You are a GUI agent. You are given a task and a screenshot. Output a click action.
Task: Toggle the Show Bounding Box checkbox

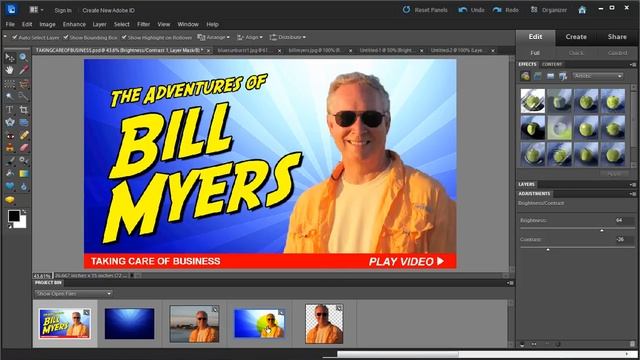pyautogui.click(x=66, y=37)
